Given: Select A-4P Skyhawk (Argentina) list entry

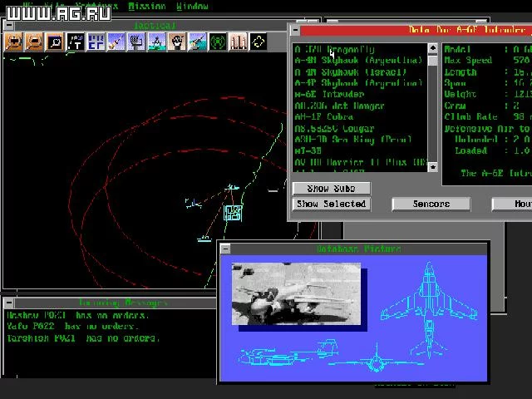Looking at the screenshot, I should click(x=358, y=83).
